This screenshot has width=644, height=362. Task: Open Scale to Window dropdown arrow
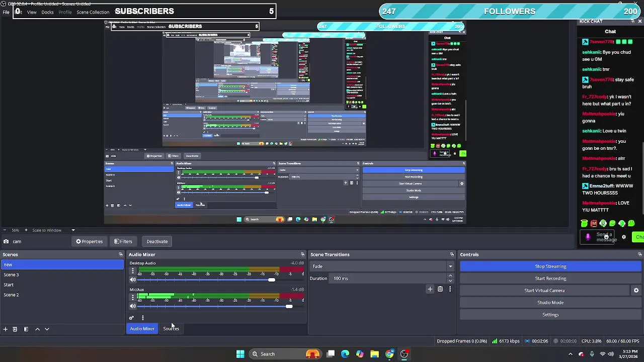(x=73, y=230)
